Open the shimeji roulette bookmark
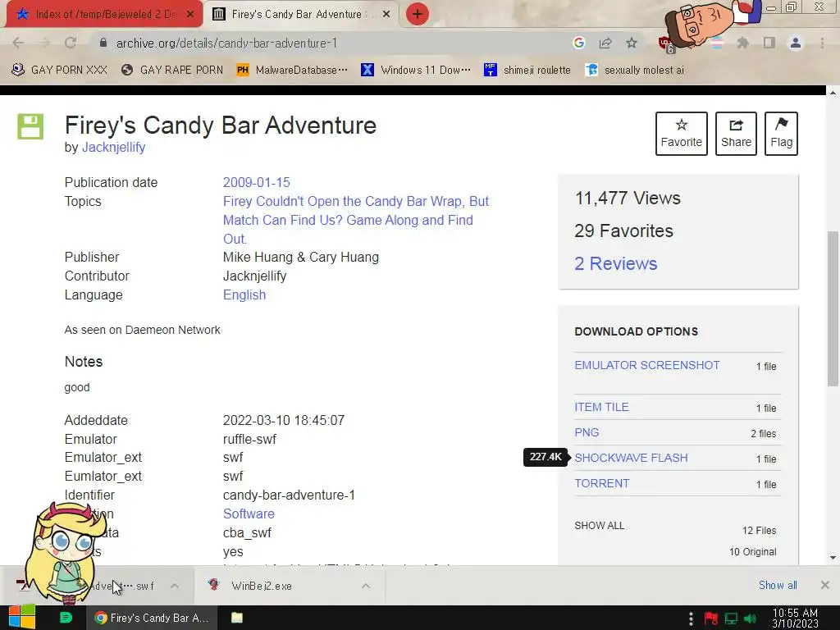Viewport: 840px width, 630px height. (x=527, y=71)
